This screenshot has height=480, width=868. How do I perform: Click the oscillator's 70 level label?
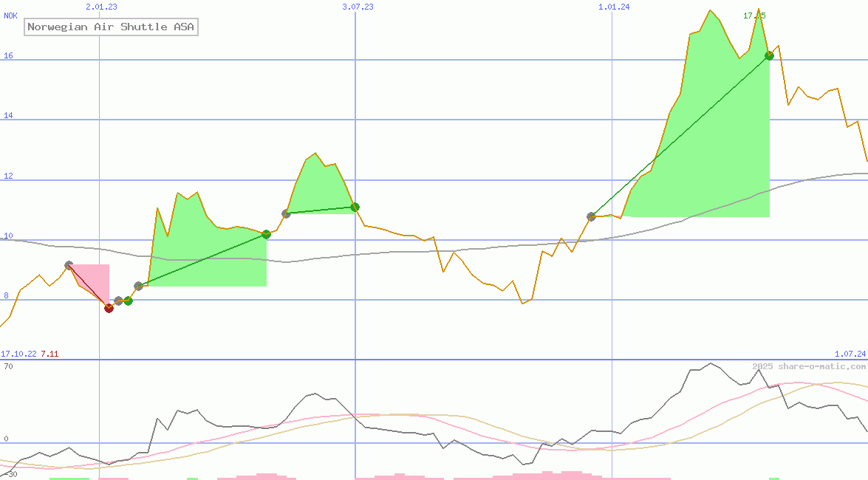click(8, 366)
